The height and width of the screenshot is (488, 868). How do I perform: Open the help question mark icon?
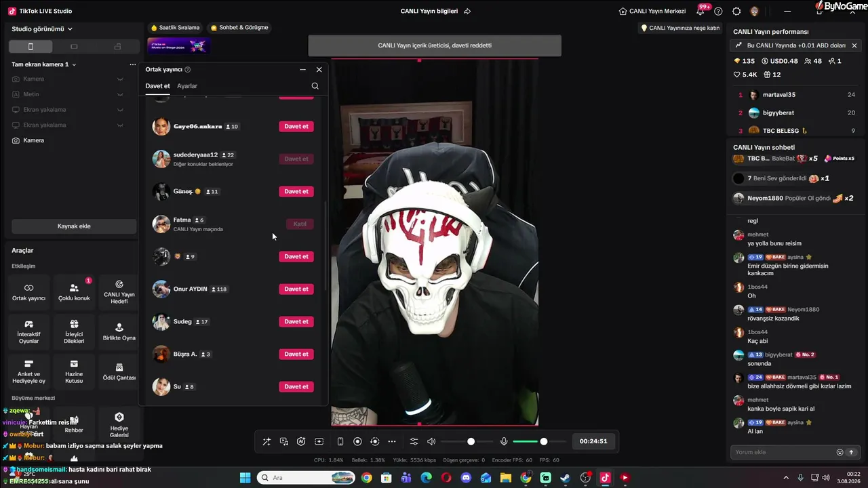718,11
